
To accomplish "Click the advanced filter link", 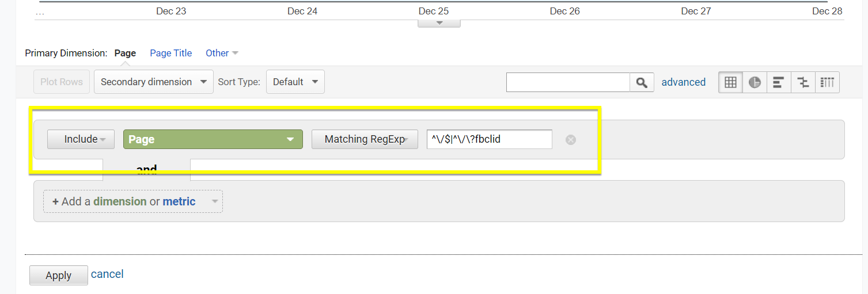I will click(683, 82).
